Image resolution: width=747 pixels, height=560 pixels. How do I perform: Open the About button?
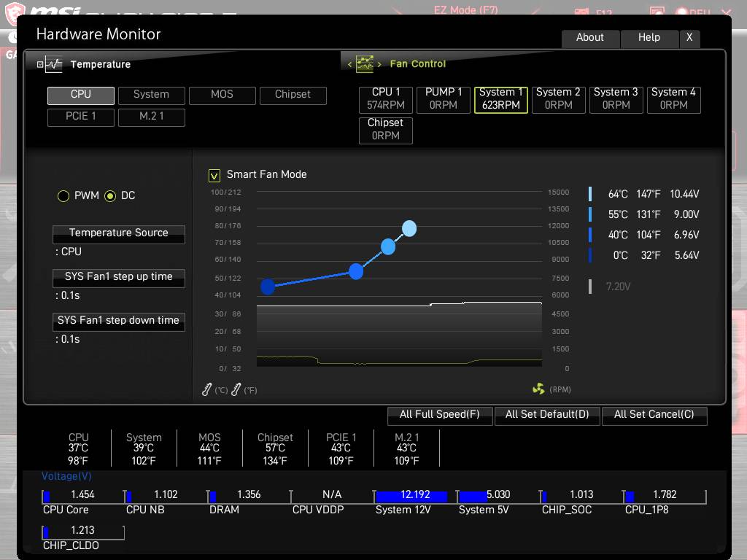coord(590,38)
